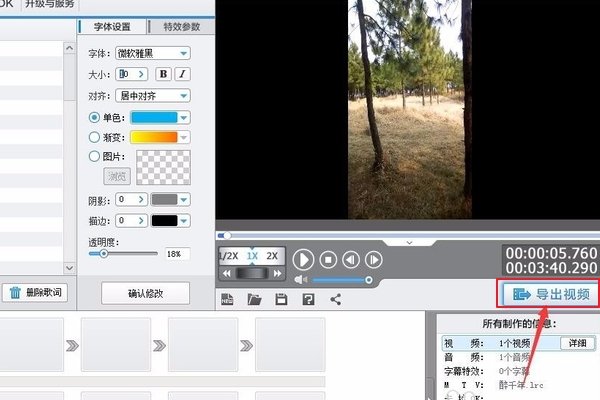Toggle bold font style

(x=163, y=74)
